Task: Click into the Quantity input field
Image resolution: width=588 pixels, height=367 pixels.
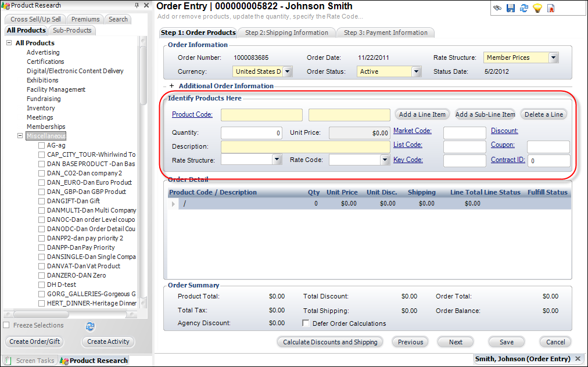Action: click(251, 132)
